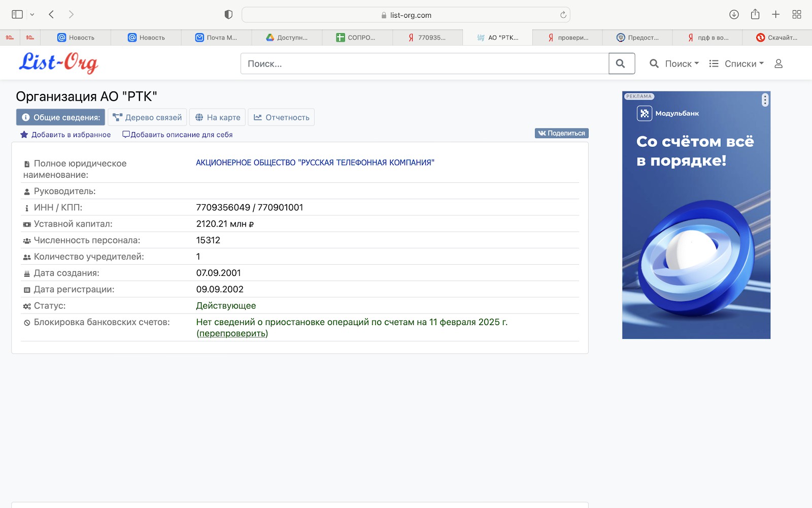The height and width of the screenshot is (508, 812).
Task: Select the СОПРО... spreadsheet tab
Action: click(x=357, y=37)
